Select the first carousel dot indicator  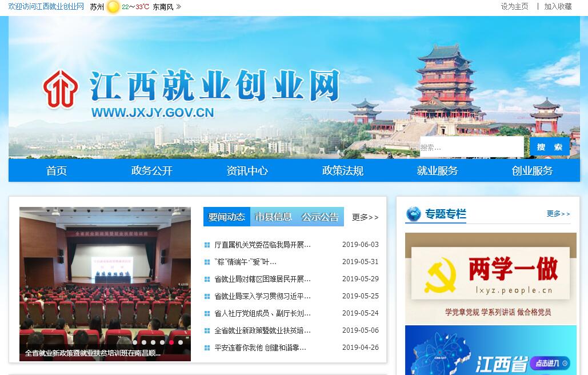click(x=135, y=342)
